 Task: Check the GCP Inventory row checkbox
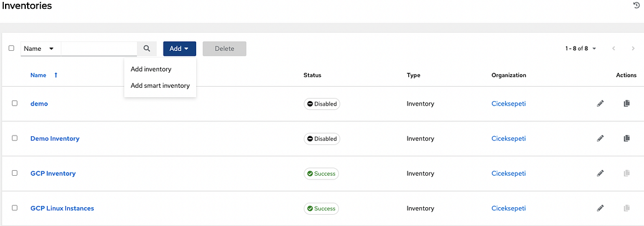(15, 173)
